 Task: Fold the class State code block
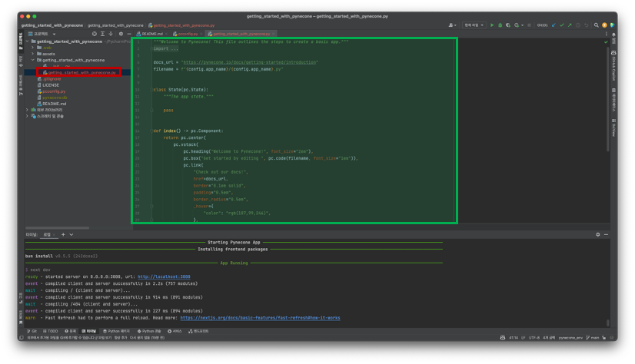pyautogui.click(x=151, y=90)
